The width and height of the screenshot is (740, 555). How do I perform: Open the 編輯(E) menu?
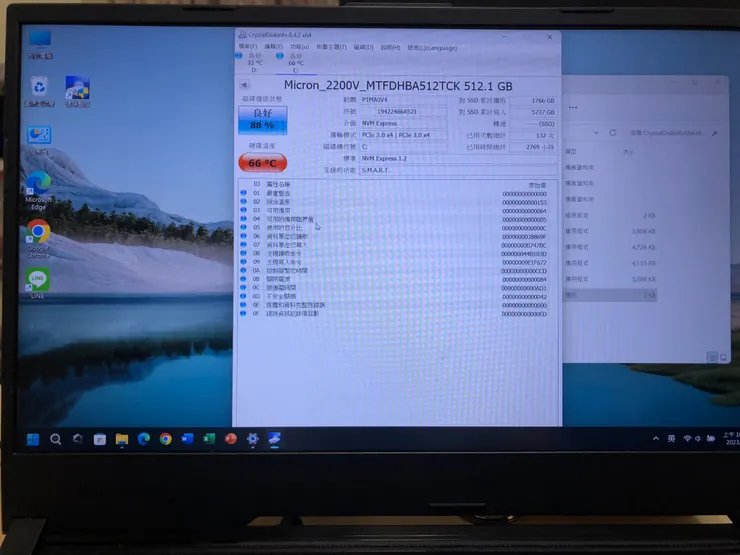[x=274, y=47]
